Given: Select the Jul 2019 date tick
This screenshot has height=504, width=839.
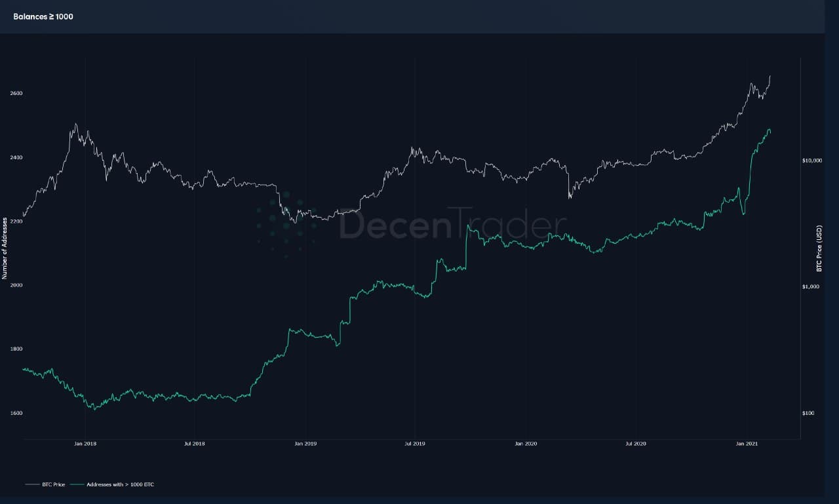Looking at the screenshot, I should pyautogui.click(x=415, y=444).
